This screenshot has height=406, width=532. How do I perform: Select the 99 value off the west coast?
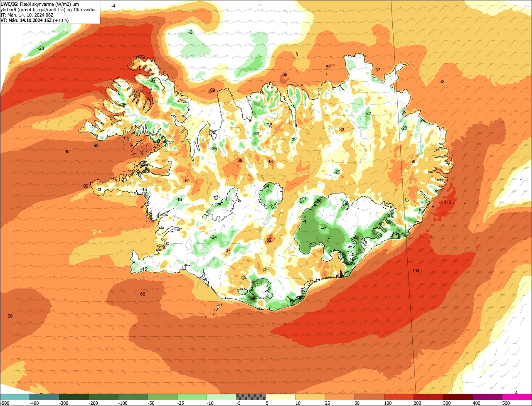coord(86,186)
